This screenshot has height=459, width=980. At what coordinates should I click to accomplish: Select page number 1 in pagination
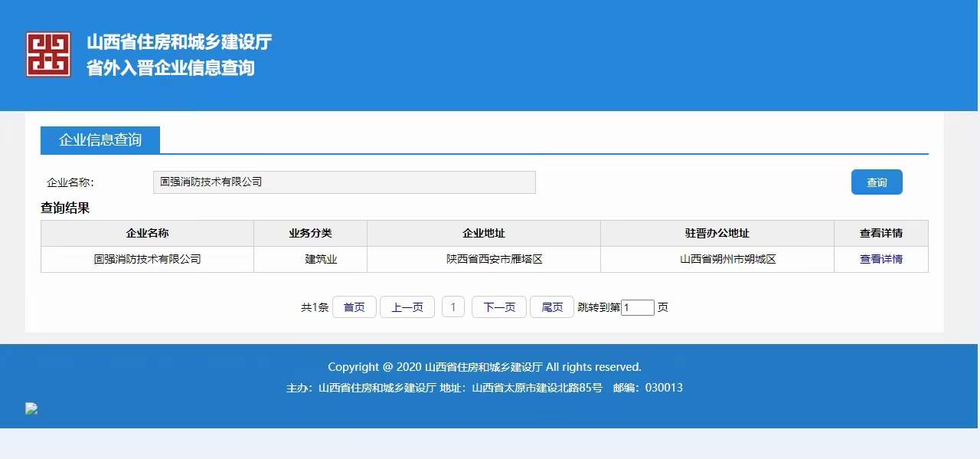coord(453,307)
